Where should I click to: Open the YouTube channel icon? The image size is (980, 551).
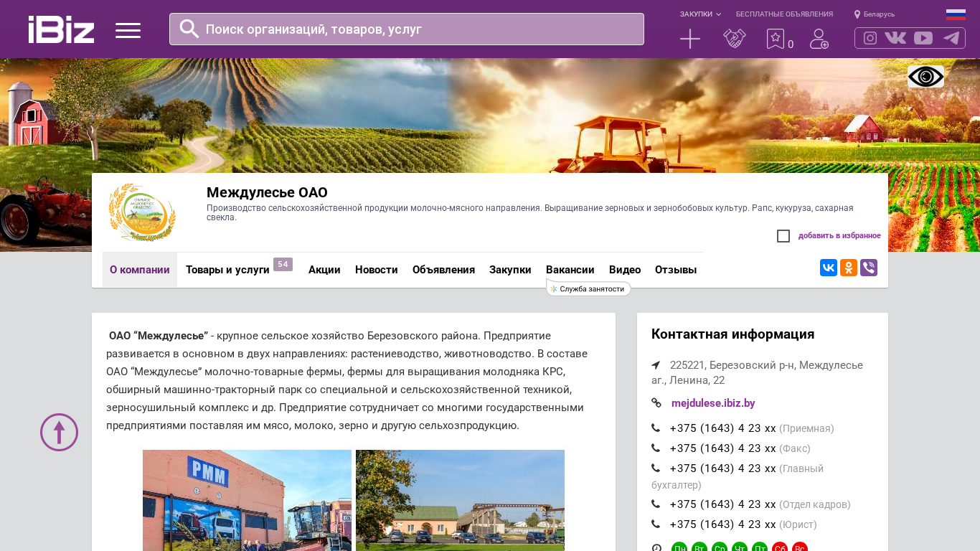tap(923, 38)
